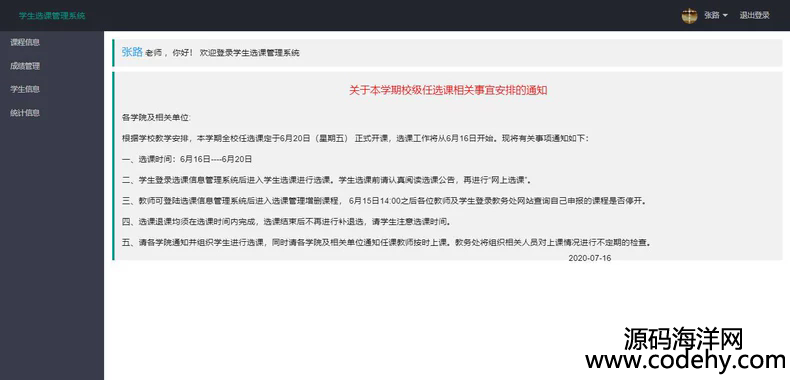
Task: Open 课程信息 in the sidebar
Action: (25, 42)
